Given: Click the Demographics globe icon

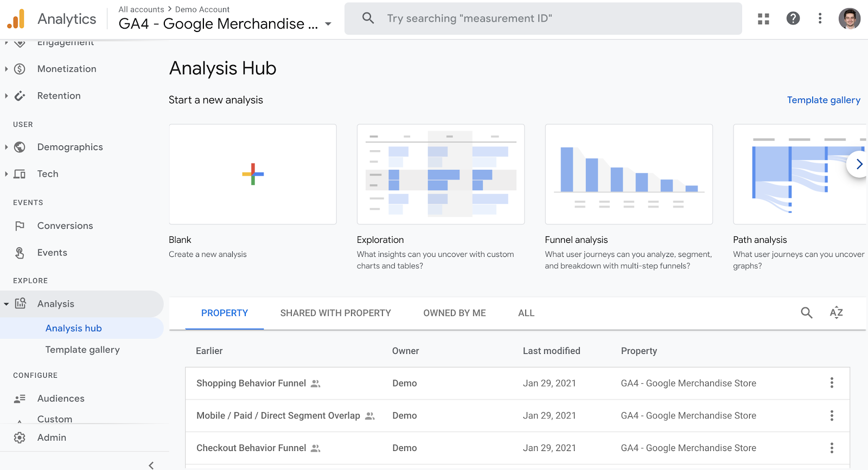Looking at the screenshot, I should click(x=20, y=147).
